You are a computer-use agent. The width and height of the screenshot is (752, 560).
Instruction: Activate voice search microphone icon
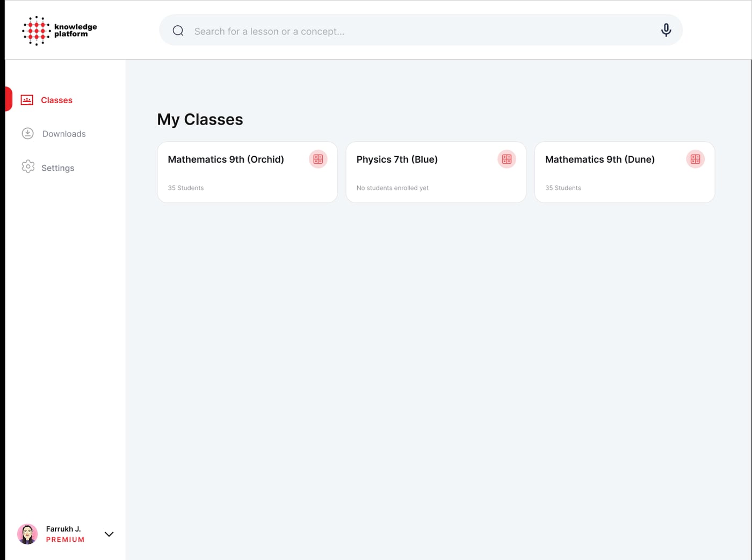[x=666, y=30]
